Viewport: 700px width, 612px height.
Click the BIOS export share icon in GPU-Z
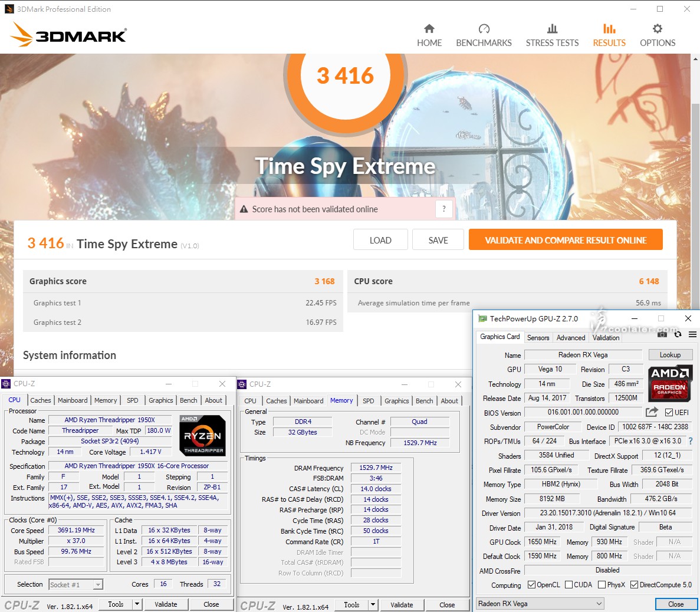[x=652, y=412]
